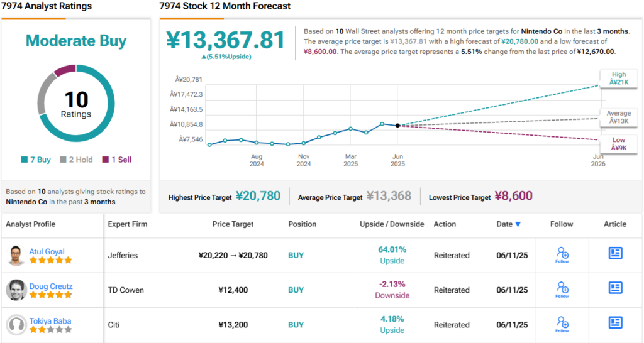644x343 pixels.
Task: Click the High ¥21K forecast label
Action: tap(619, 78)
